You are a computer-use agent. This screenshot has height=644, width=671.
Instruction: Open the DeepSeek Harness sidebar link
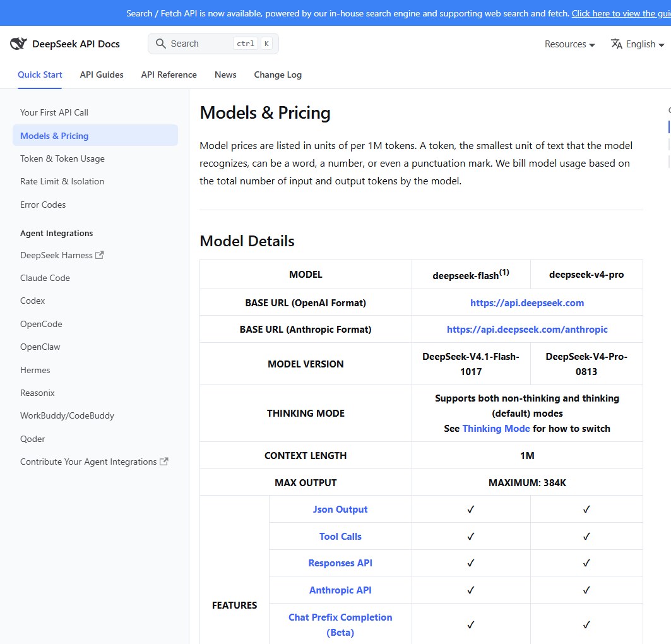click(62, 256)
